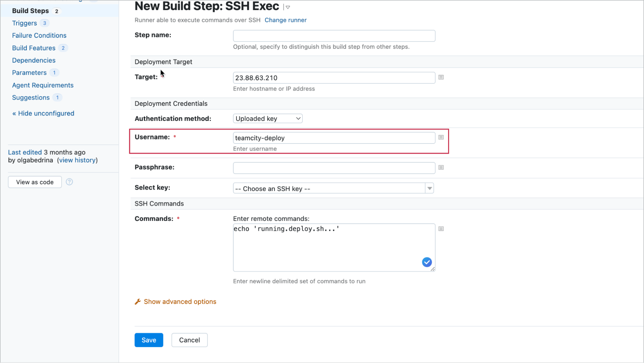Click the Cancel button
Viewport: 644px width, 363px height.
[x=189, y=340]
